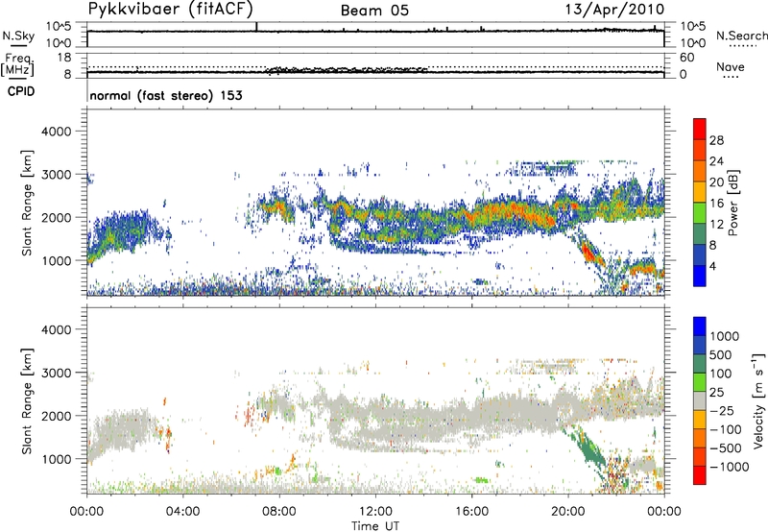Click the 'Velocity [m s-1]' color bar label
The height and width of the screenshot is (532, 768).
[x=758, y=401]
